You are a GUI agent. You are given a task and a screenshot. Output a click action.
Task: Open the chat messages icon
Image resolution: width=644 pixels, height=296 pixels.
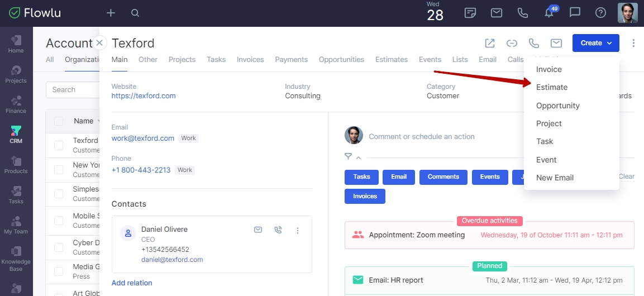575,13
